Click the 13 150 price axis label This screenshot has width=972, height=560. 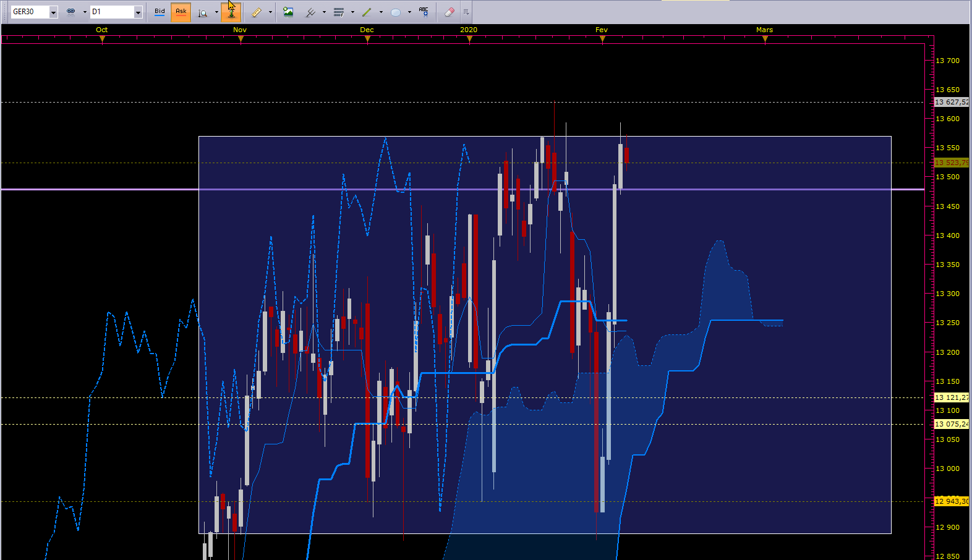pyautogui.click(x=948, y=381)
